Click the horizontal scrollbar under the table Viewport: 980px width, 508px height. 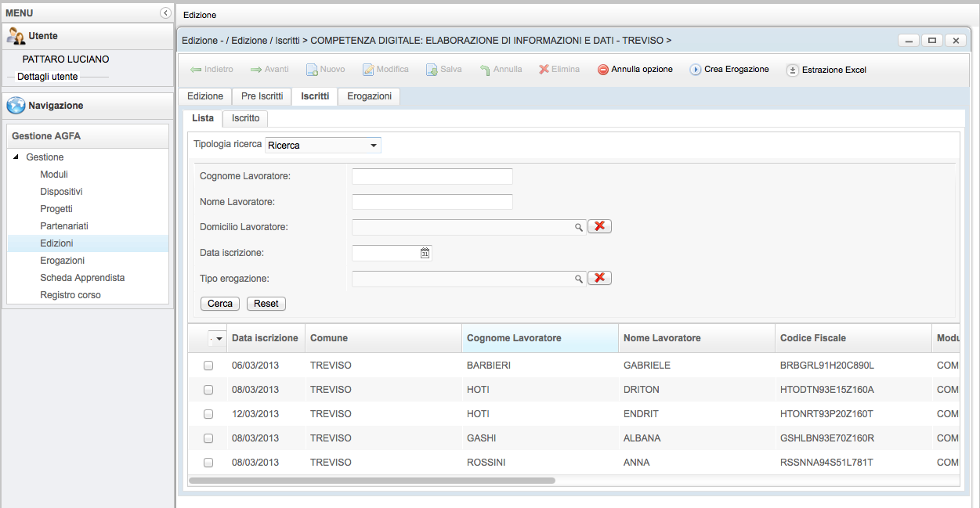[x=372, y=481]
